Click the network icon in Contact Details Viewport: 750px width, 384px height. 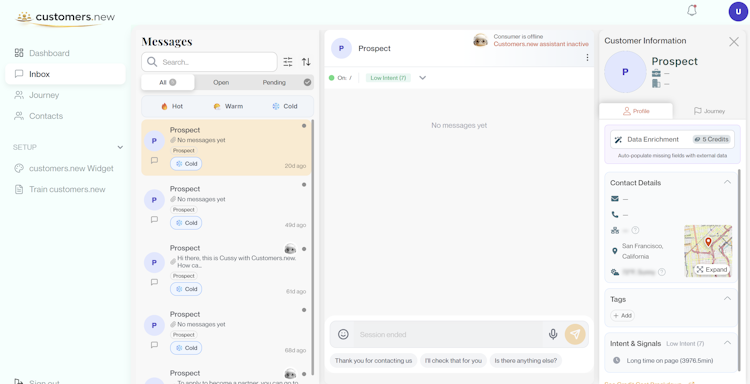tap(615, 230)
